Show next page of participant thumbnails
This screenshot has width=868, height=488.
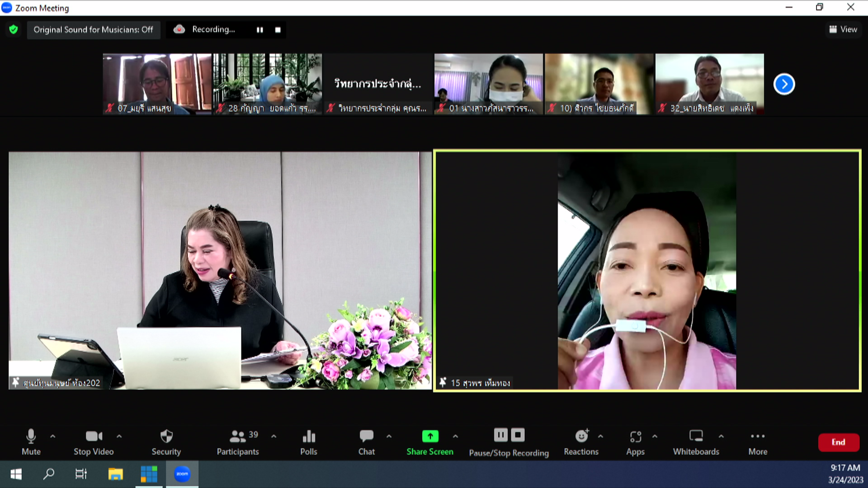784,84
